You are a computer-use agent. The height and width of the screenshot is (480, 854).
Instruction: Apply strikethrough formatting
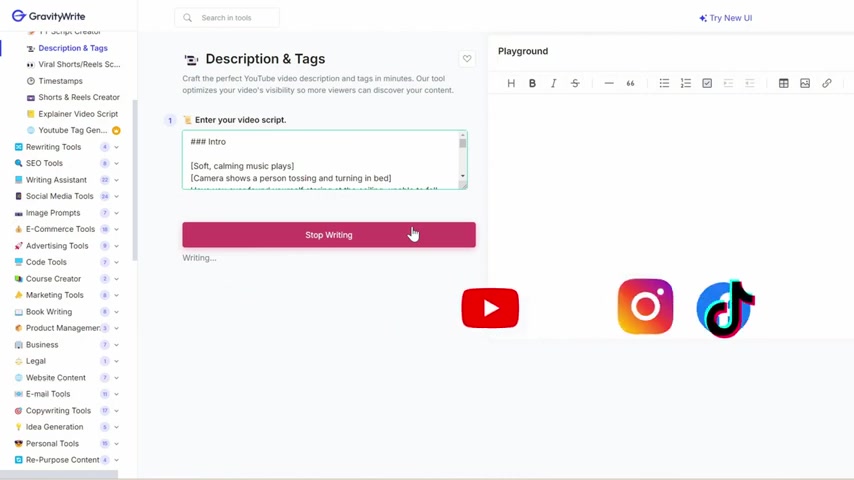575,83
